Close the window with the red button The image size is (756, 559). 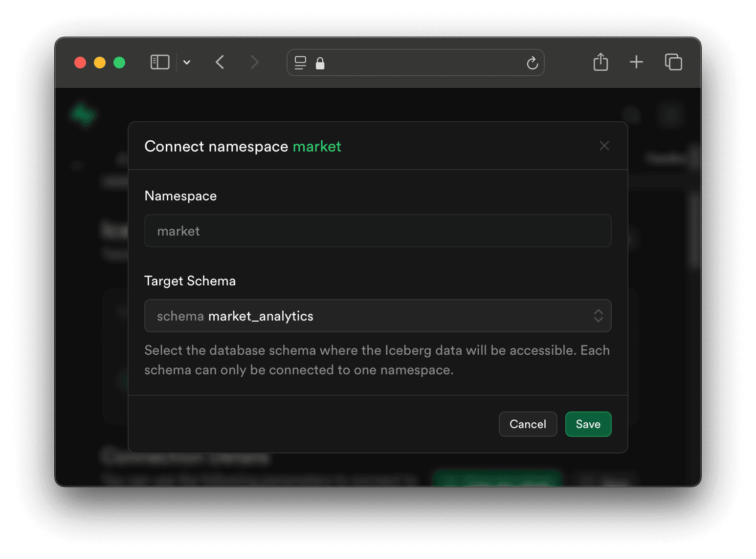(80, 63)
